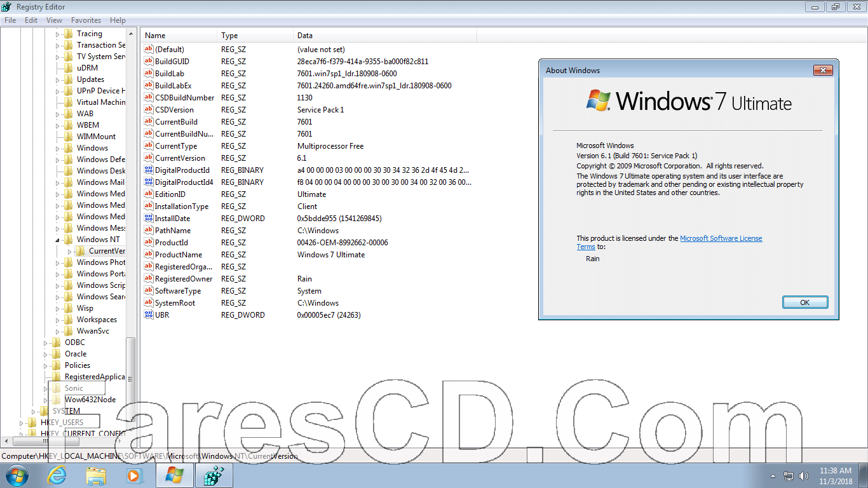Switch to Registry Editor taskbar button
Screen dimensions: 868x488
pos(214,475)
